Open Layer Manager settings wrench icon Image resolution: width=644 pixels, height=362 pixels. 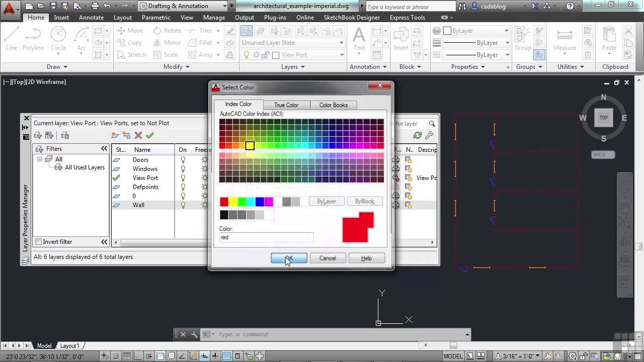click(x=429, y=135)
